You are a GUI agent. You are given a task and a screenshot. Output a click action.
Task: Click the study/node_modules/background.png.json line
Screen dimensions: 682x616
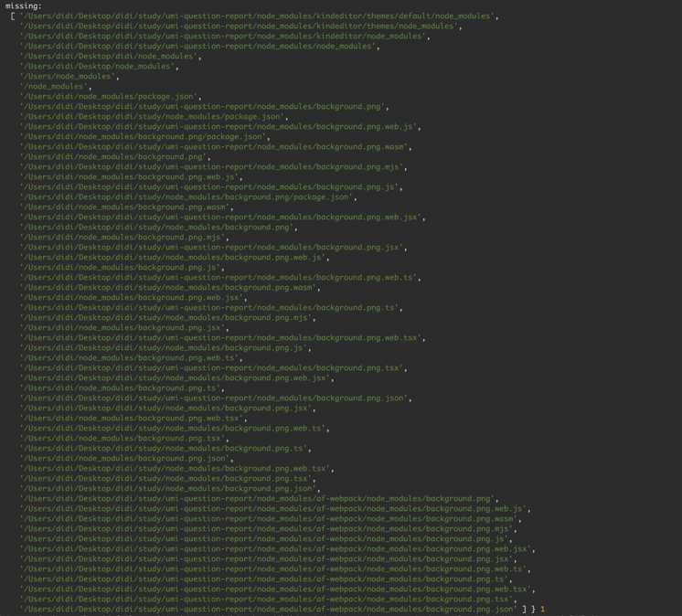click(x=170, y=489)
